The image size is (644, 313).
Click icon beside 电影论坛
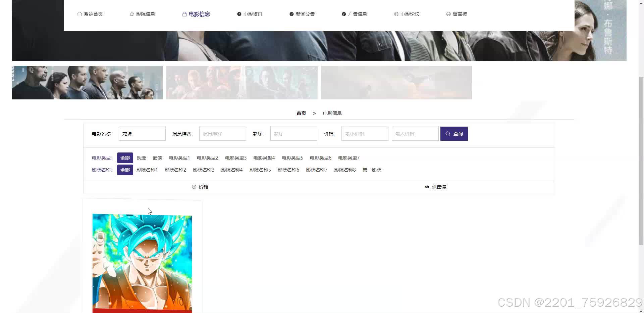point(396,14)
